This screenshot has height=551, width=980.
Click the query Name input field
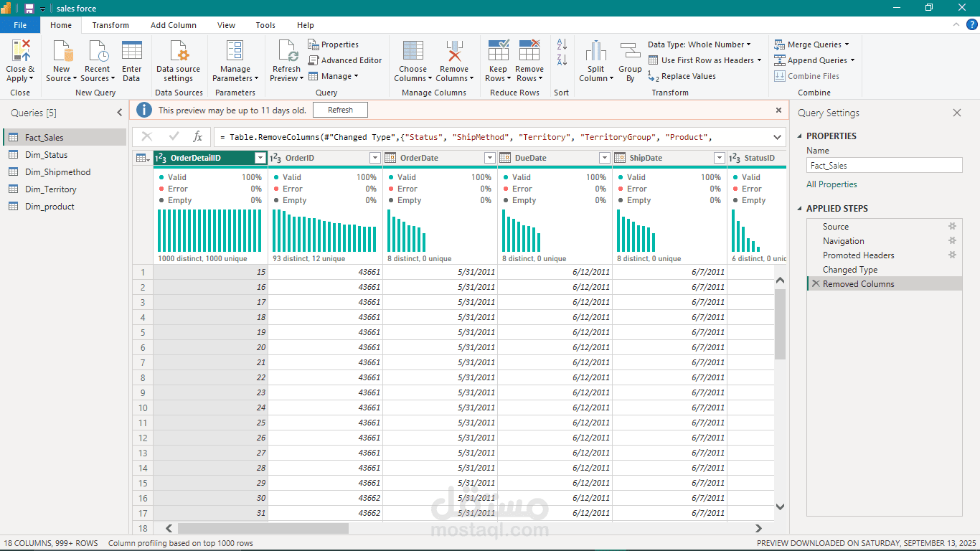coord(884,166)
